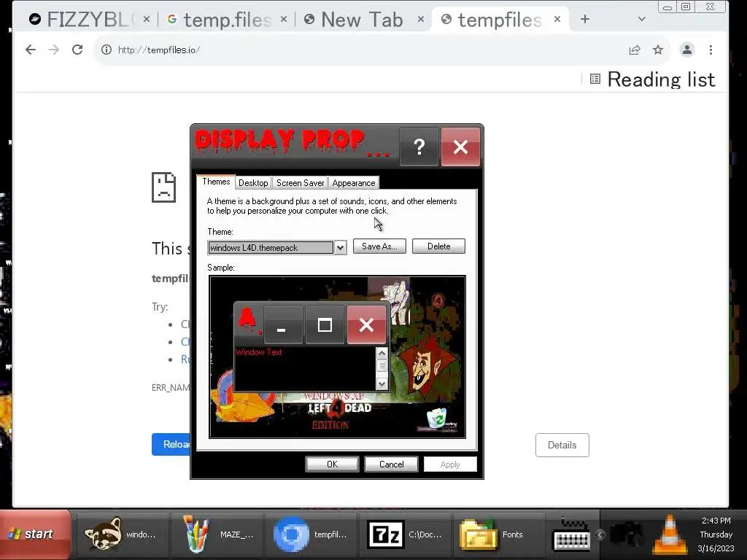Close the New Tab tab

point(421,19)
